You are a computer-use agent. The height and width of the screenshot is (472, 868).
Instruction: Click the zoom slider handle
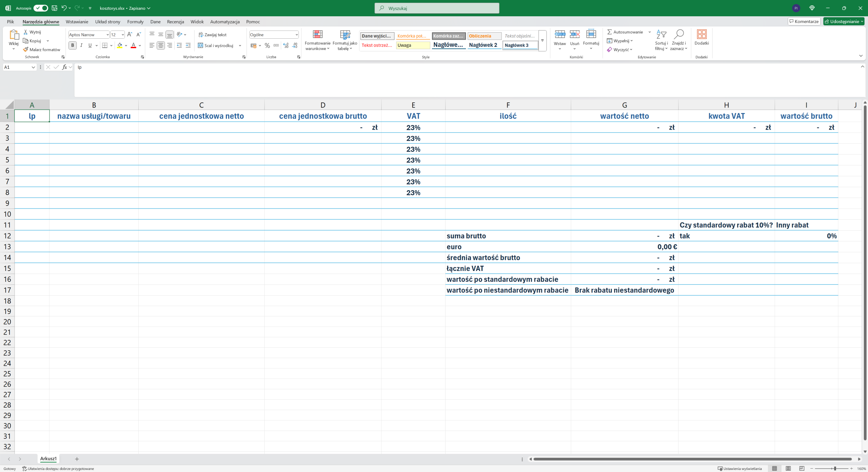click(x=835, y=469)
